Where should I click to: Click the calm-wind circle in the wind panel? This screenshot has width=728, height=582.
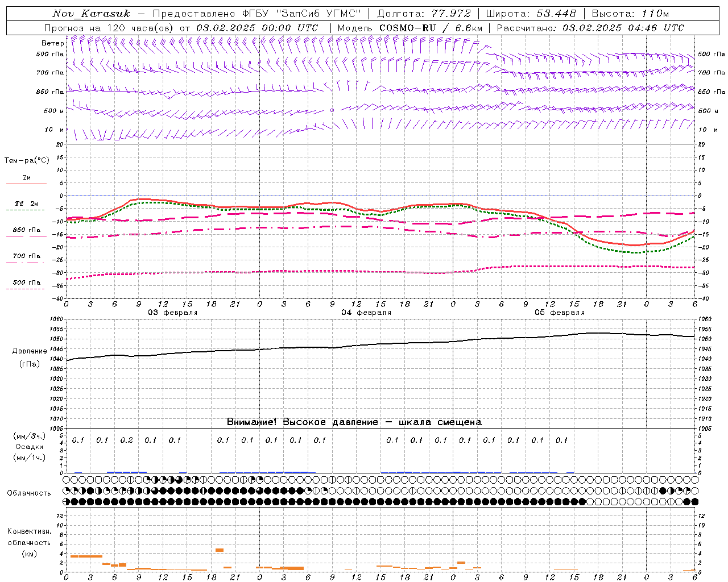tap(332, 110)
